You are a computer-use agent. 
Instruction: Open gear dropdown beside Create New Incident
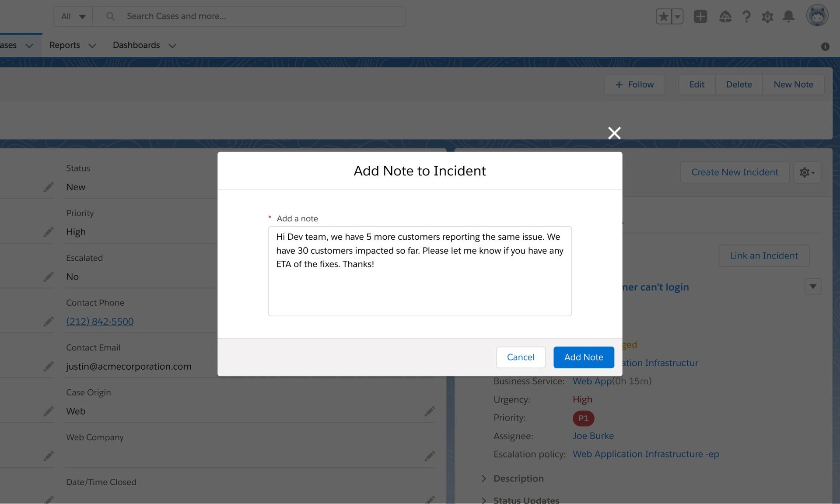[x=807, y=172]
